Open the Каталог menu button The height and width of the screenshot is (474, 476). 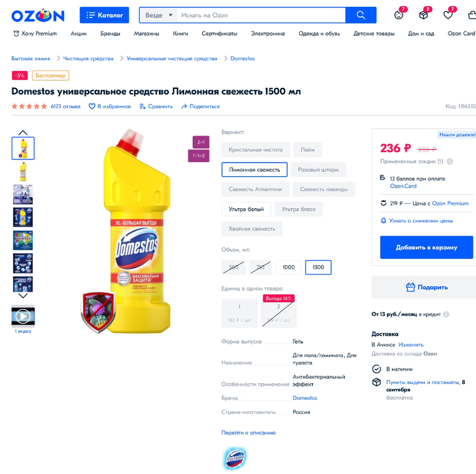[x=104, y=15]
